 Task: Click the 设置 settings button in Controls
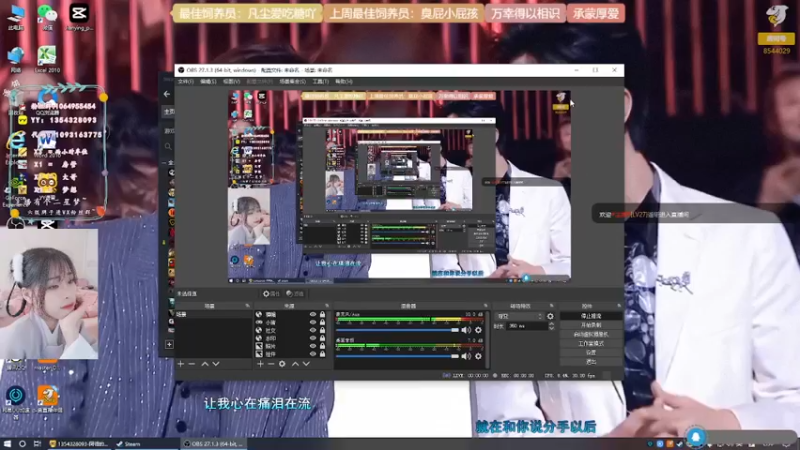tap(591, 353)
